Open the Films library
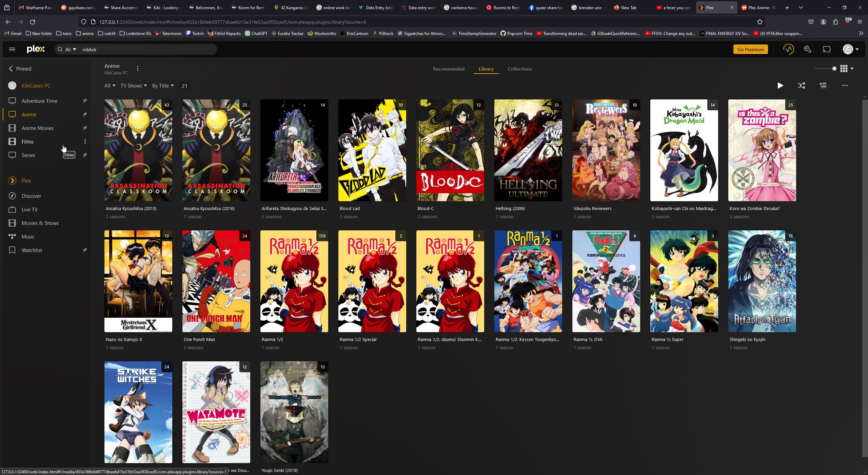The height and width of the screenshot is (475, 868). [27, 141]
